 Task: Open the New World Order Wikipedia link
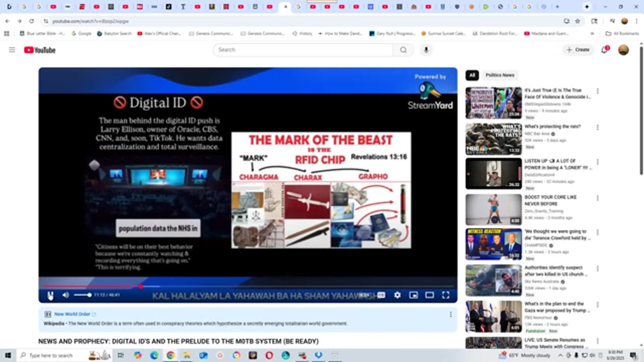75,314
